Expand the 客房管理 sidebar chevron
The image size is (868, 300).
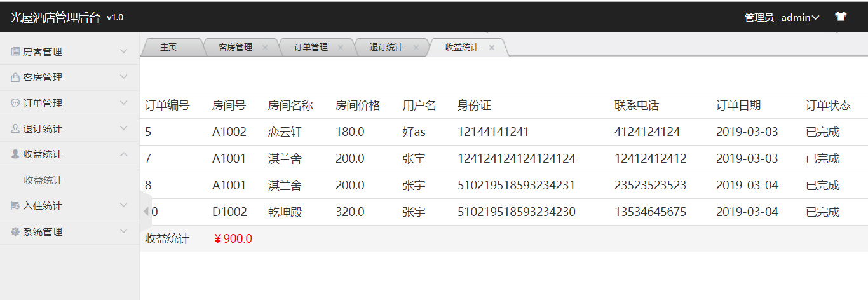click(x=124, y=77)
